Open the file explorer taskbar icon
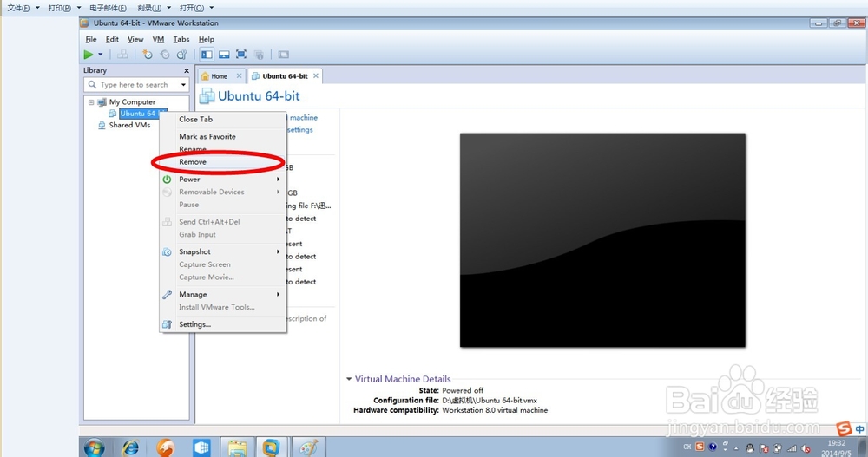The image size is (868, 457). (x=237, y=447)
